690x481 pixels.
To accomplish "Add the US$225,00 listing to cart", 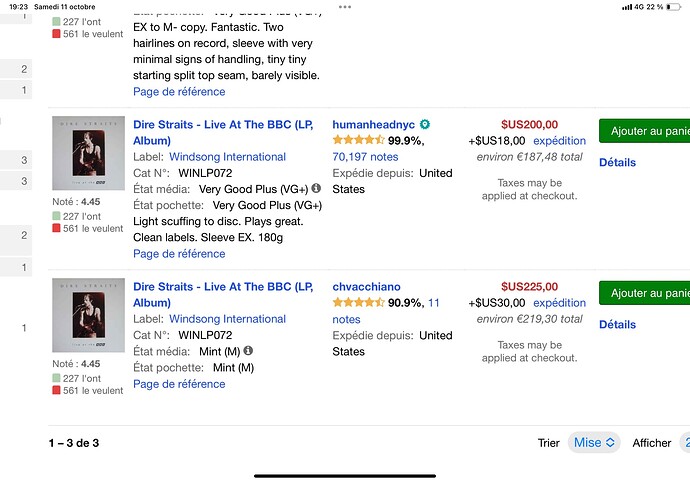I will click(x=645, y=293).
